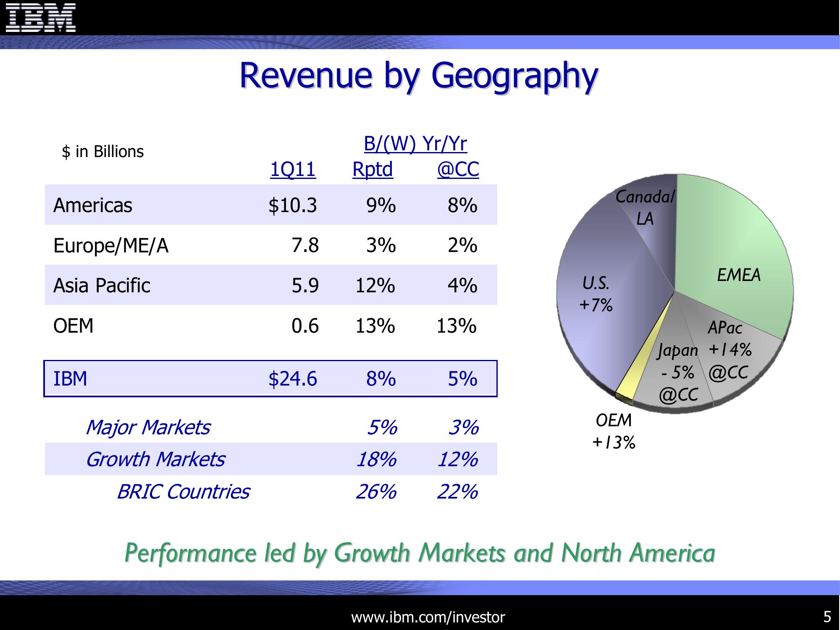
Task: Click the OEM 0.6 revenue value
Action: [x=305, y=326]
